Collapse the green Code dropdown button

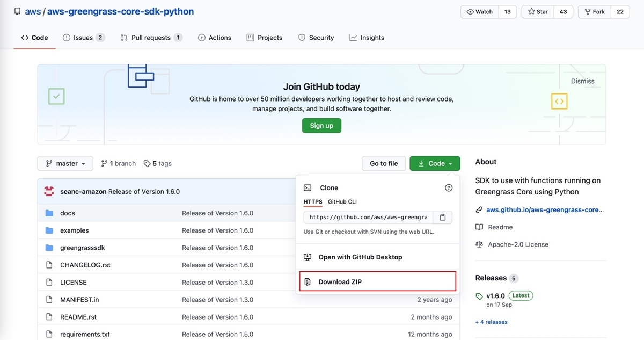(435, 163)
